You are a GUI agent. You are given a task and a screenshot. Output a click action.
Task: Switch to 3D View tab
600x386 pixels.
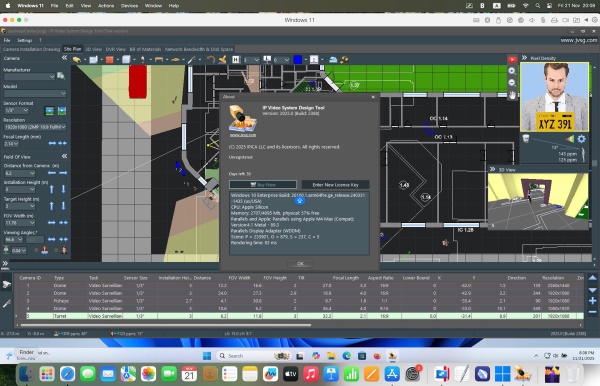(93, 49)
